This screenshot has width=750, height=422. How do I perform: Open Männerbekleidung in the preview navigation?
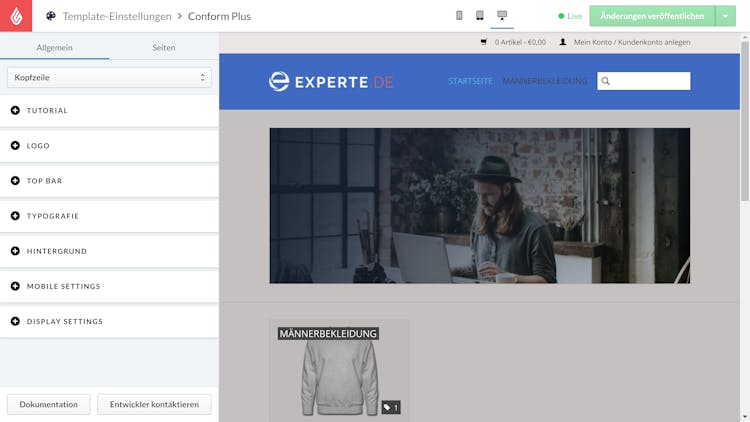point(545,81)
